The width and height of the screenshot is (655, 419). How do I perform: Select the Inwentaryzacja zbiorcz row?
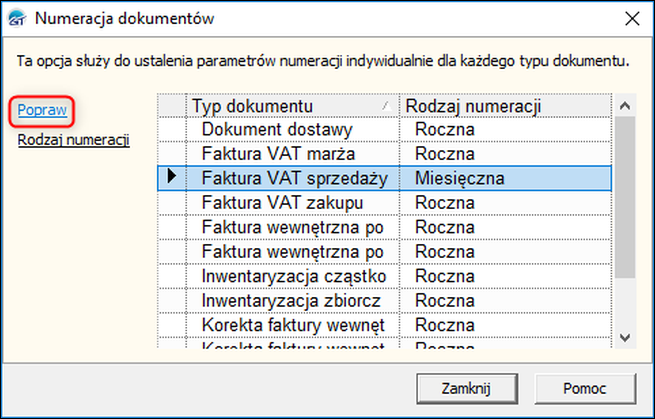[291, 300]
